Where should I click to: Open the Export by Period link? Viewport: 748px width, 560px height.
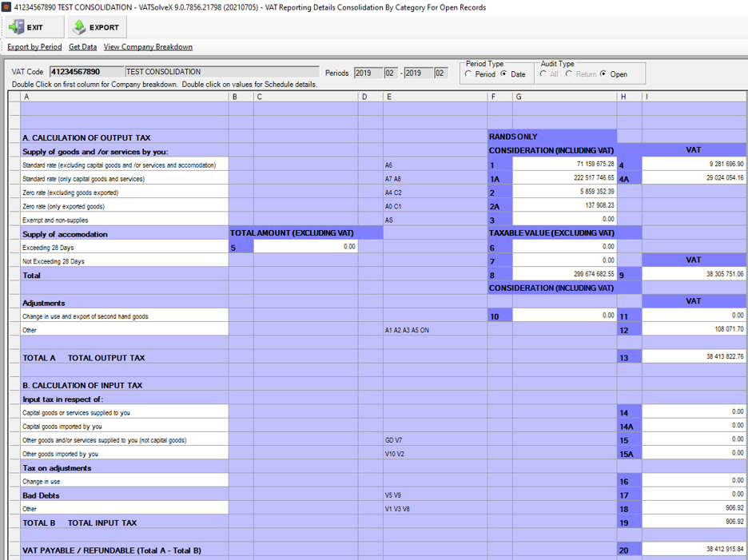pyautogui.click(x=34, y=47)
